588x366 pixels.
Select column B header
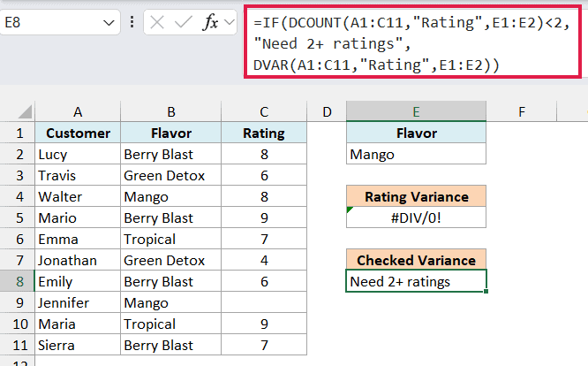coord(171,111)
